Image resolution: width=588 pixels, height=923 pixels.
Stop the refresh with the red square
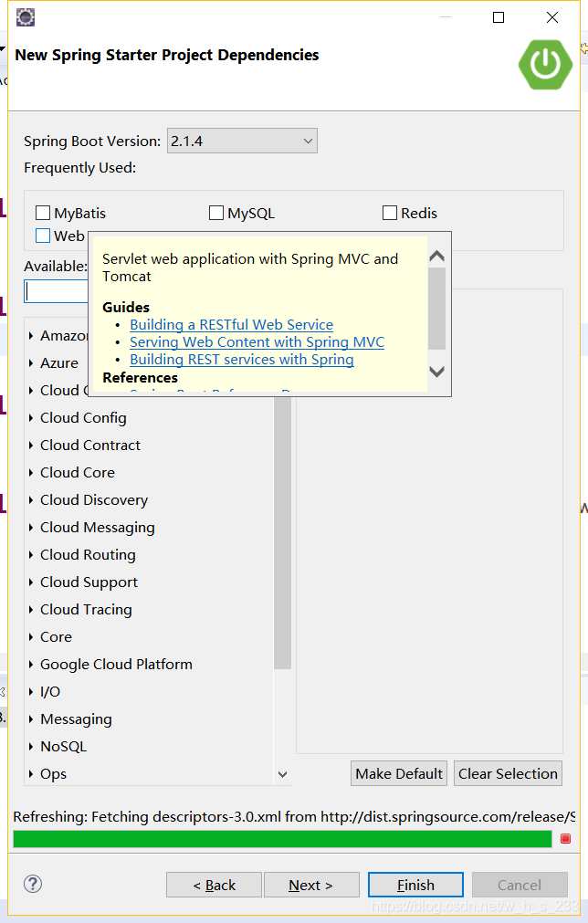pyautogui.click(x=566, y=838)
